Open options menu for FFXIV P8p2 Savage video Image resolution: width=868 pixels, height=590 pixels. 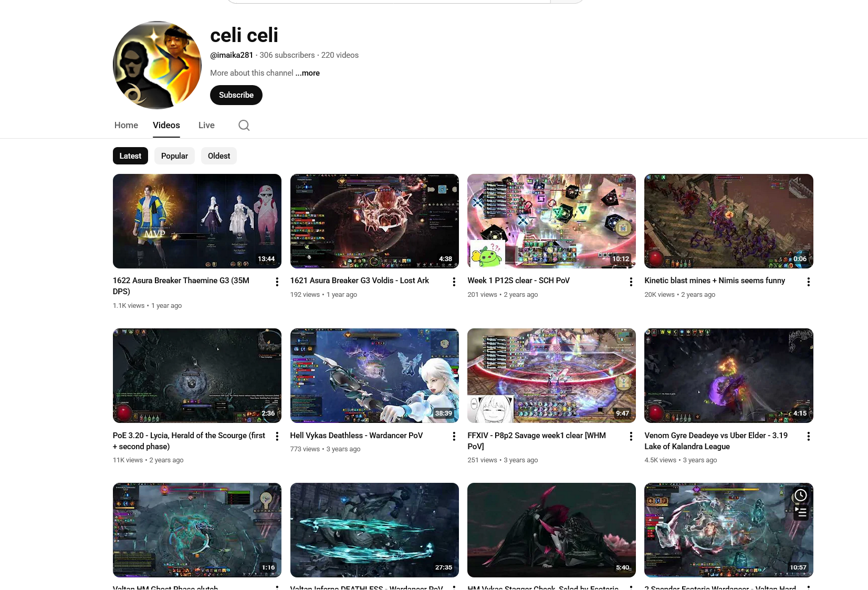click(631, 436)
